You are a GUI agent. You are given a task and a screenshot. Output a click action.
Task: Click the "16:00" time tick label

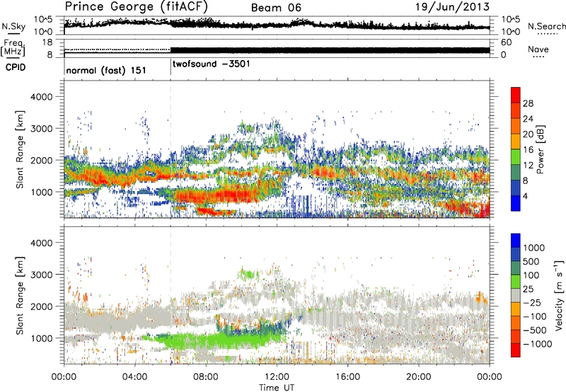pyautogui.click(x=347, y=376)
